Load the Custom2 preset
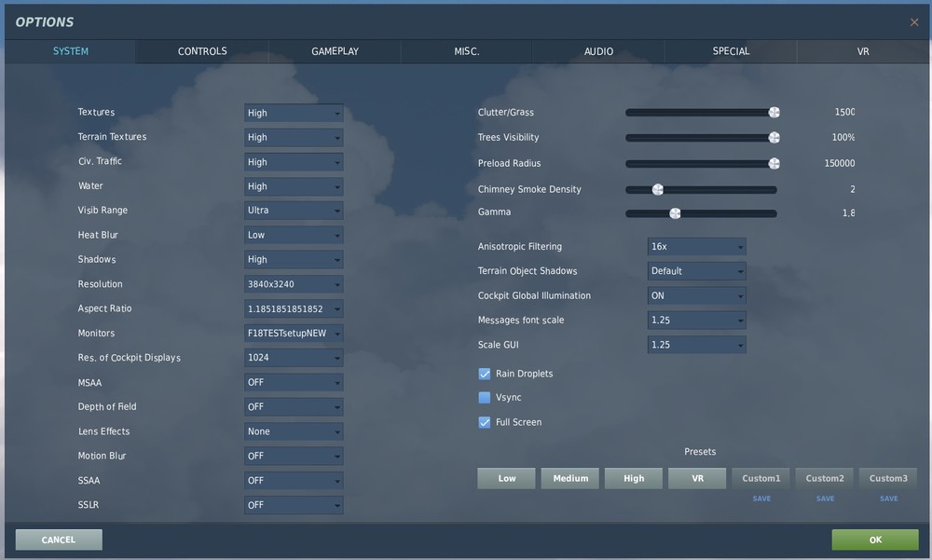Viewport: 932px width, 560px height. click(825, 479)
